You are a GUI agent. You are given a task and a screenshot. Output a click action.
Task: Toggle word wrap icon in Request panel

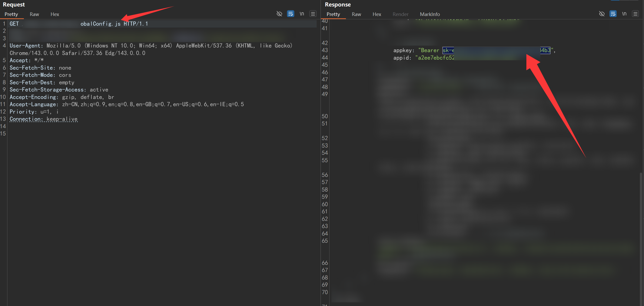click(x=291, y=14)
